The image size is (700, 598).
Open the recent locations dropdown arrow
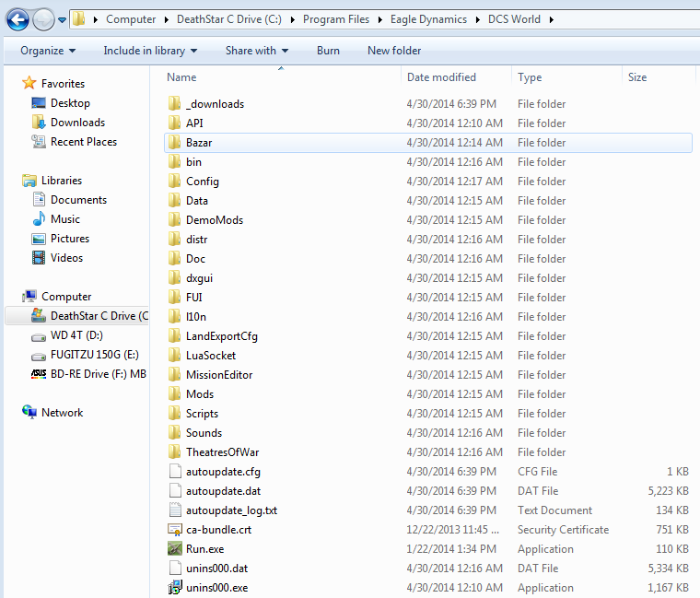[62, 20]
